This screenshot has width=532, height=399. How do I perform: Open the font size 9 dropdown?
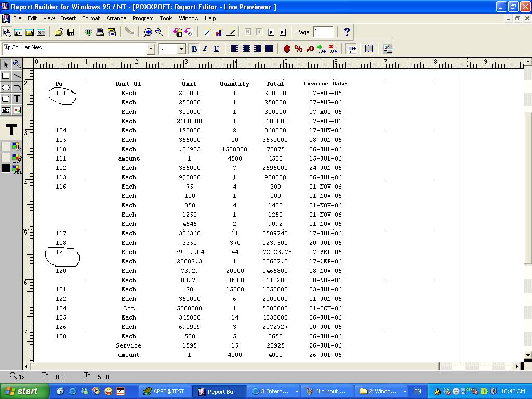(181, 49)
